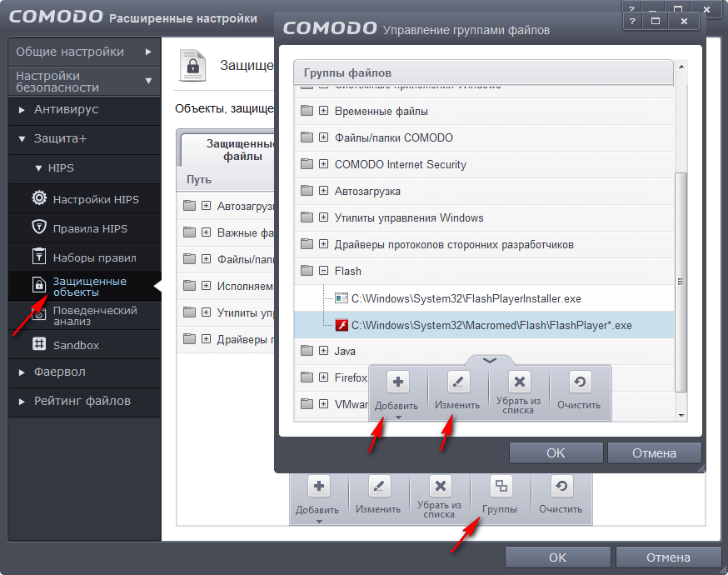The image size is (728, 575).
Task: Expand Драйверы протоколов сторонних разработчиков group
Action: pos(324,244)
